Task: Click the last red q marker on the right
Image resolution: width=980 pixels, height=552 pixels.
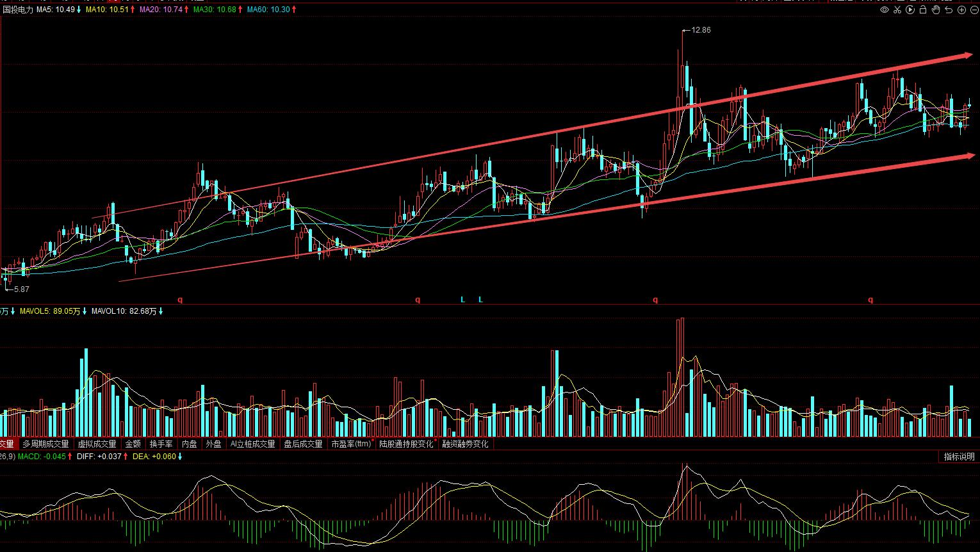Action: click(x=870, y=300)
